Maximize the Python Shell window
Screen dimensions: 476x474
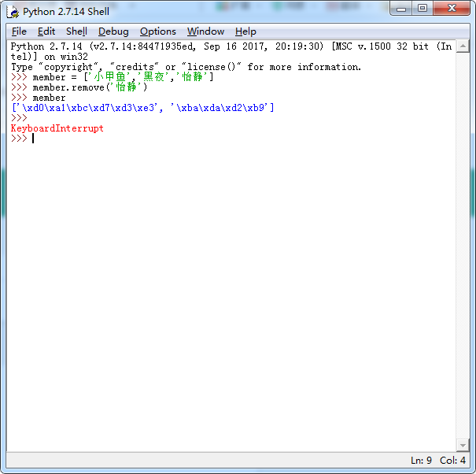[x=422, y=9]
